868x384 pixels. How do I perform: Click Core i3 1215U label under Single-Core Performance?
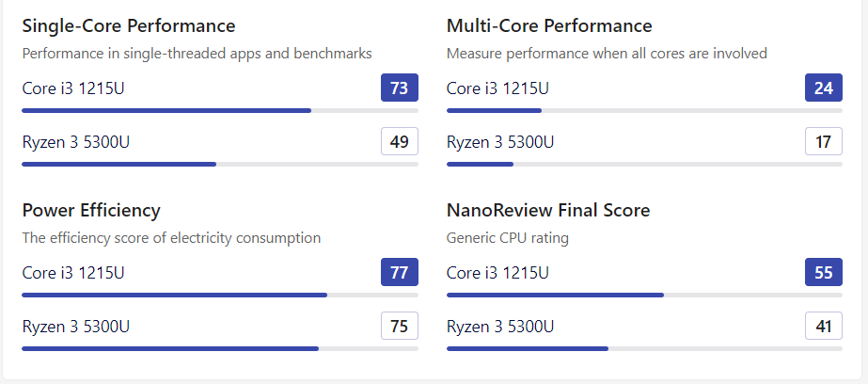click(x=73, y=88)
